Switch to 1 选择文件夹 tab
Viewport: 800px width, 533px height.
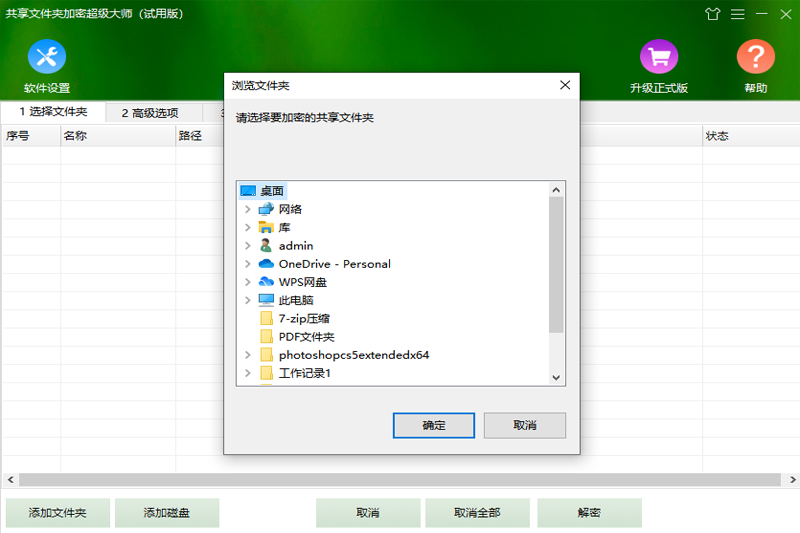54,112
